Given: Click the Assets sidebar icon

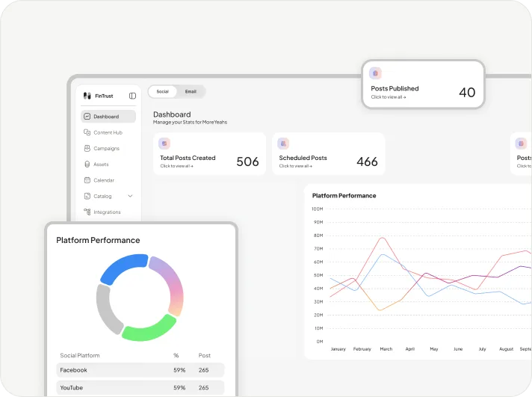Looking at the screenshot, I should point(87,164).
